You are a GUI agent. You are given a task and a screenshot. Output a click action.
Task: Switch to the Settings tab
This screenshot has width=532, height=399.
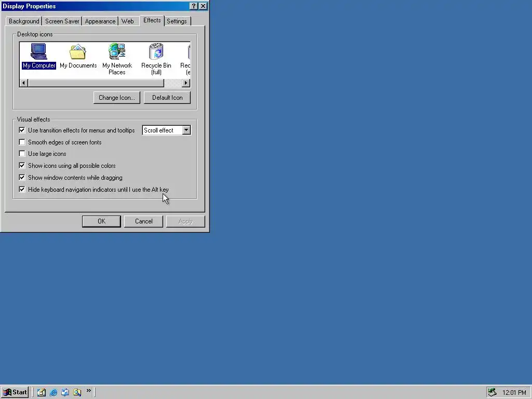pyautogui.click(x=177, y=21)
